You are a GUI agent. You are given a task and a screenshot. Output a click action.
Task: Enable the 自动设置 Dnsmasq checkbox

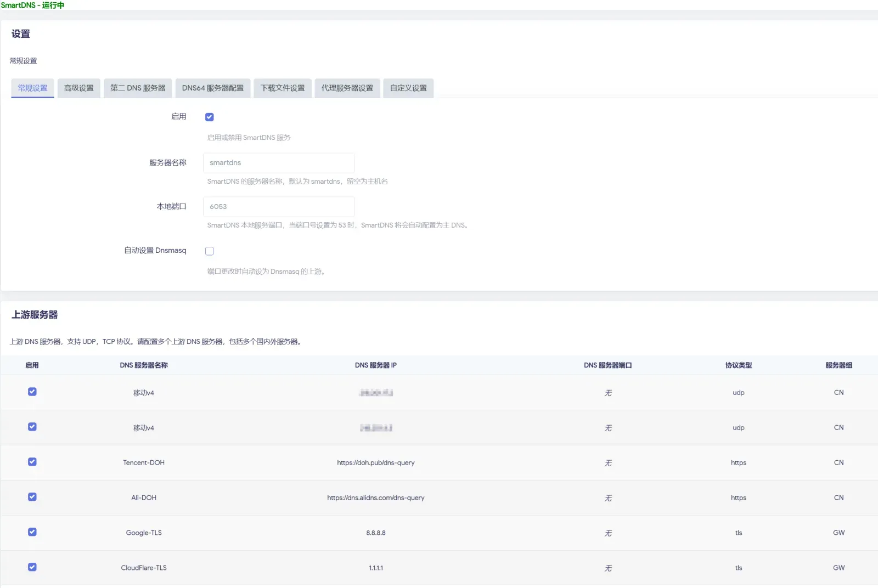click(x=209, y=251)
